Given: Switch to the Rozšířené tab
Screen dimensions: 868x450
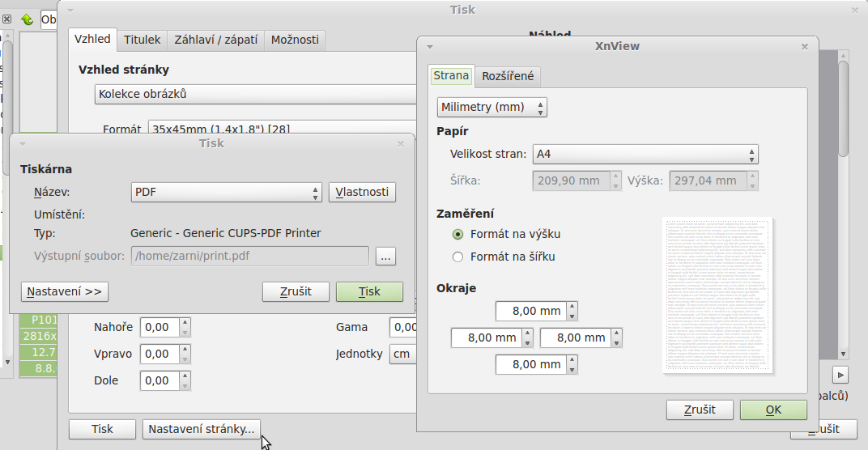Looking at the screenshot, I should click(x=508, y=76).
